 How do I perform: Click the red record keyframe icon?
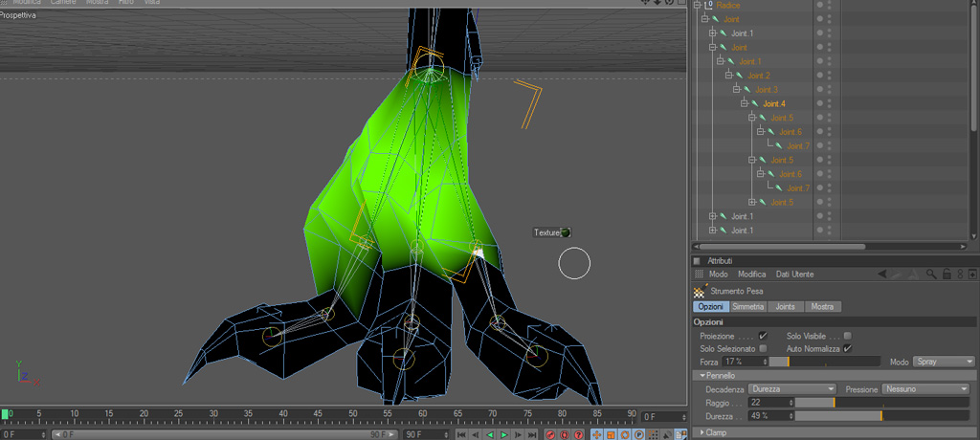550,434
